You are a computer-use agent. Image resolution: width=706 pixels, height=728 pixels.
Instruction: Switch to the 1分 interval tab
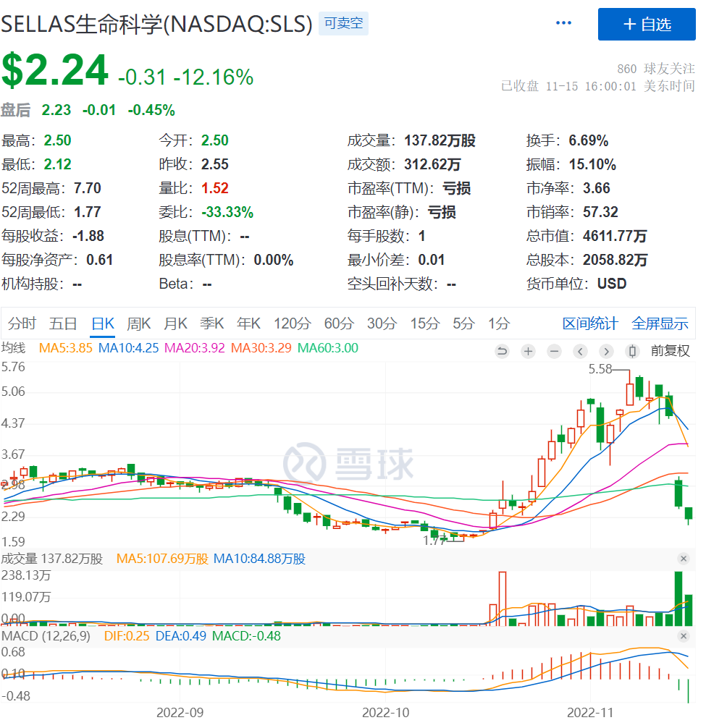pyautogui.click(x=499, y=323)
